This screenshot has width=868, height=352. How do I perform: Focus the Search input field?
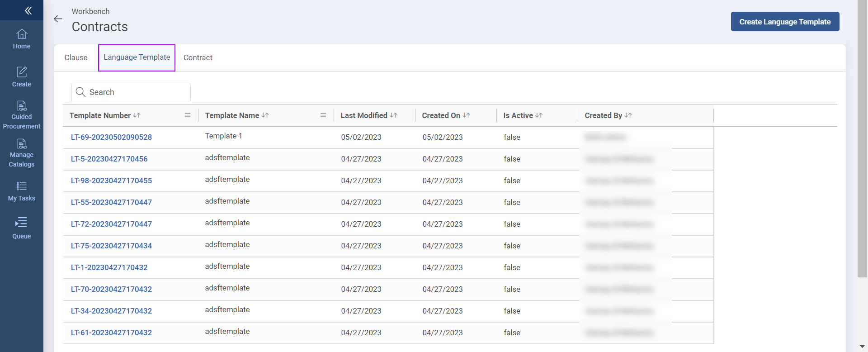tap(136, 92)
